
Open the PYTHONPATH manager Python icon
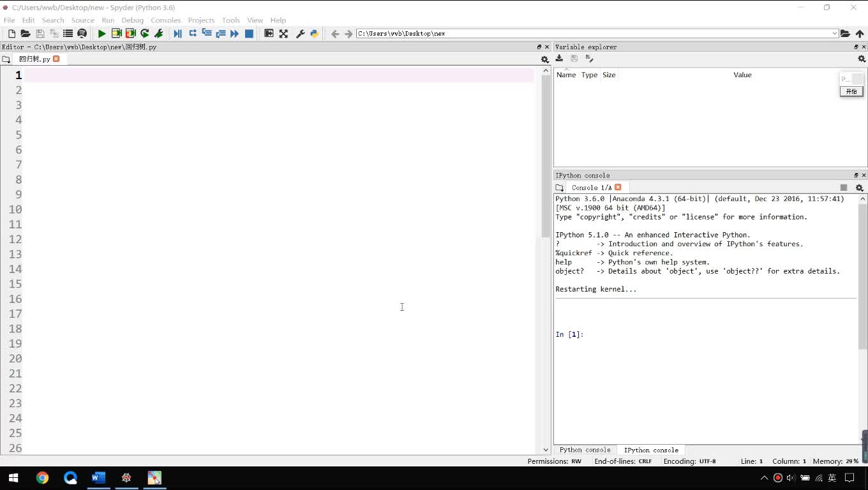coord(314,34)
